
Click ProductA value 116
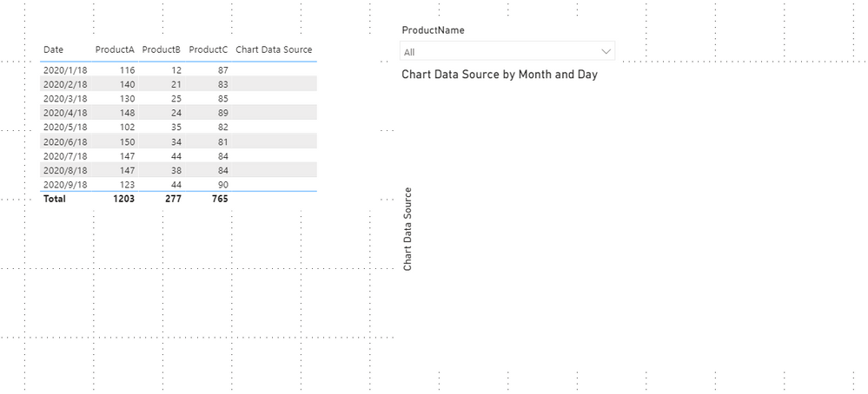click(128, 70)
